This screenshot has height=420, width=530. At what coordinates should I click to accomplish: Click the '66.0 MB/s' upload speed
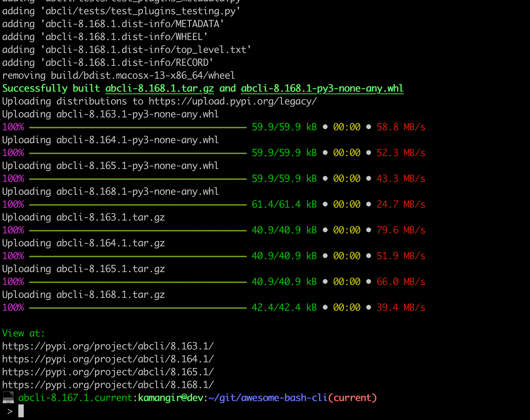(x=401, y=282)
